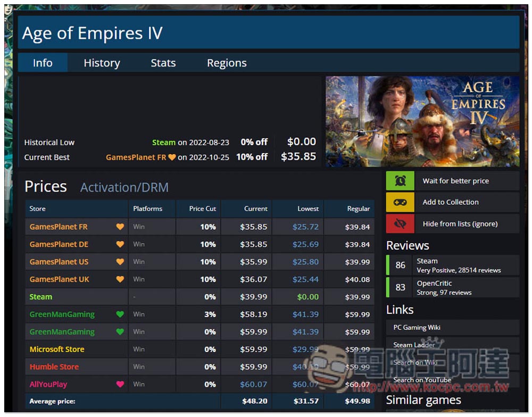Viewport: 532px width, 417px height.
Task: Click the alarm clock Wait for better price icon
Action: click(400, 181)
